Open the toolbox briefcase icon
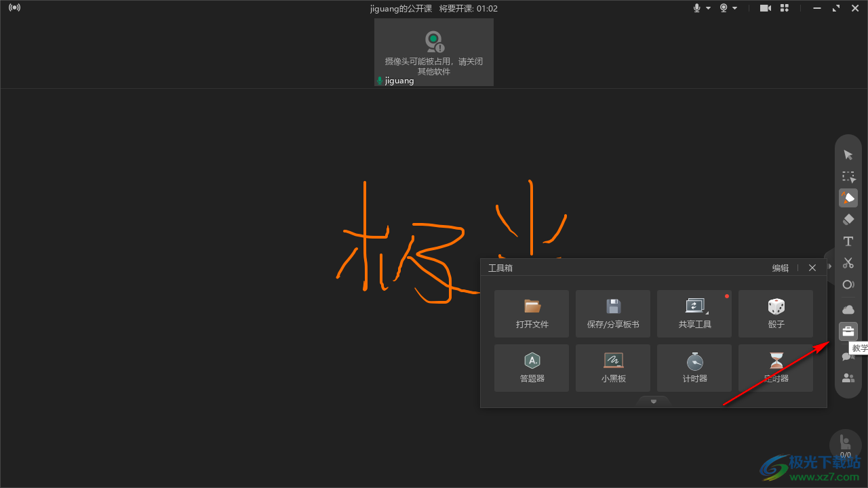 848,331
